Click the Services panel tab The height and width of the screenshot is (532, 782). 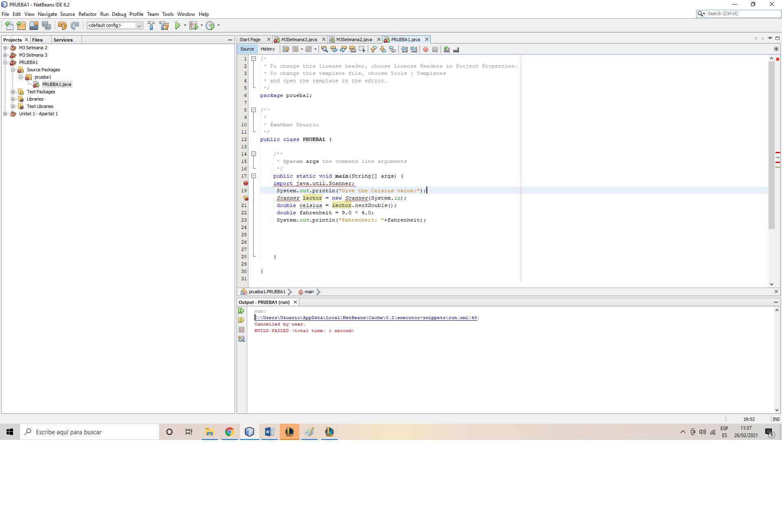(x=63, y=40)
